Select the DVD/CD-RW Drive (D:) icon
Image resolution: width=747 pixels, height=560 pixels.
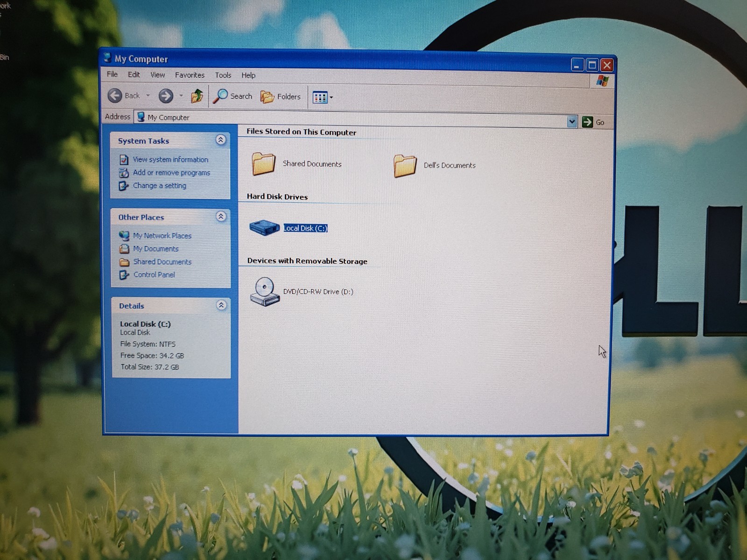[265, 292]
